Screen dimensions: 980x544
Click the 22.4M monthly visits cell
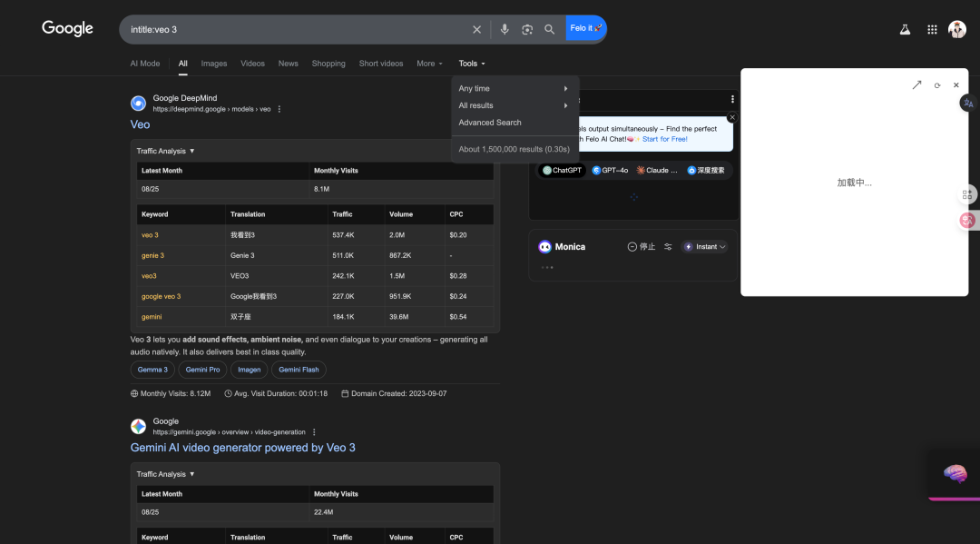coord(401,512)
